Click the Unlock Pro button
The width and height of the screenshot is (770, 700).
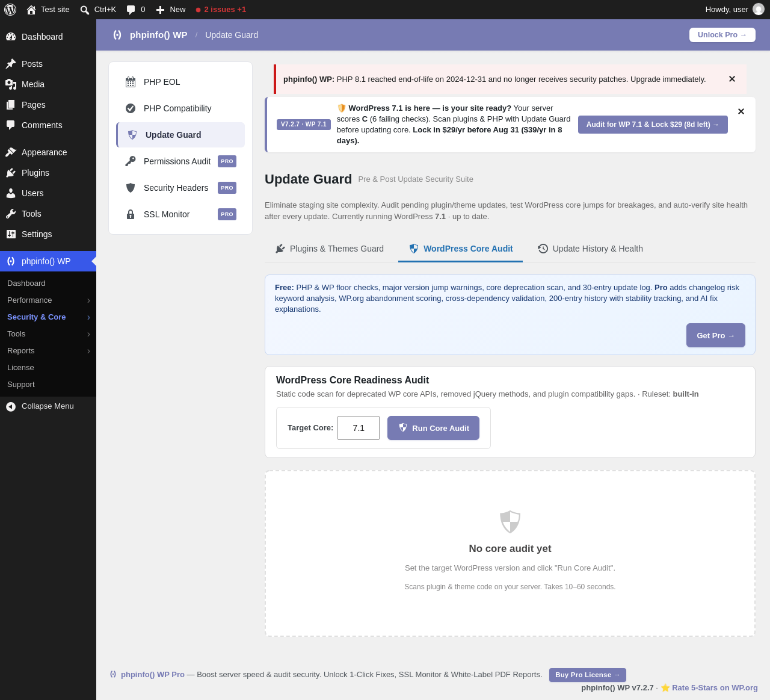click(722, 35)
